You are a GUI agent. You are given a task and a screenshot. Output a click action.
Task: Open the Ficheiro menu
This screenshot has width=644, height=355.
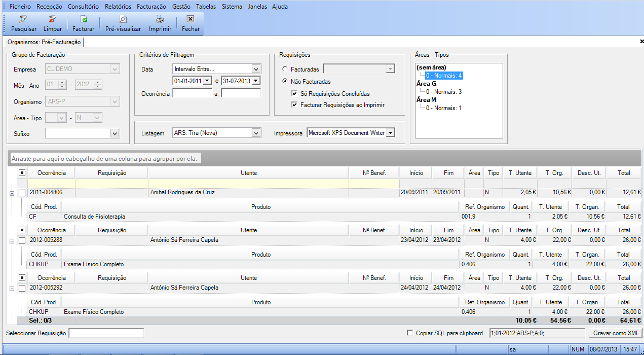[x=20, y=7]
